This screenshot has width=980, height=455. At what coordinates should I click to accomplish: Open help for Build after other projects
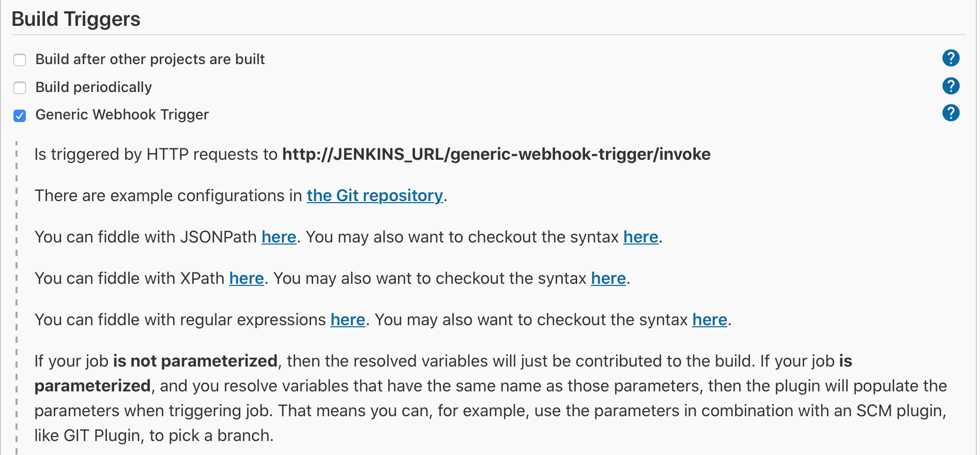tap(950, 58)
